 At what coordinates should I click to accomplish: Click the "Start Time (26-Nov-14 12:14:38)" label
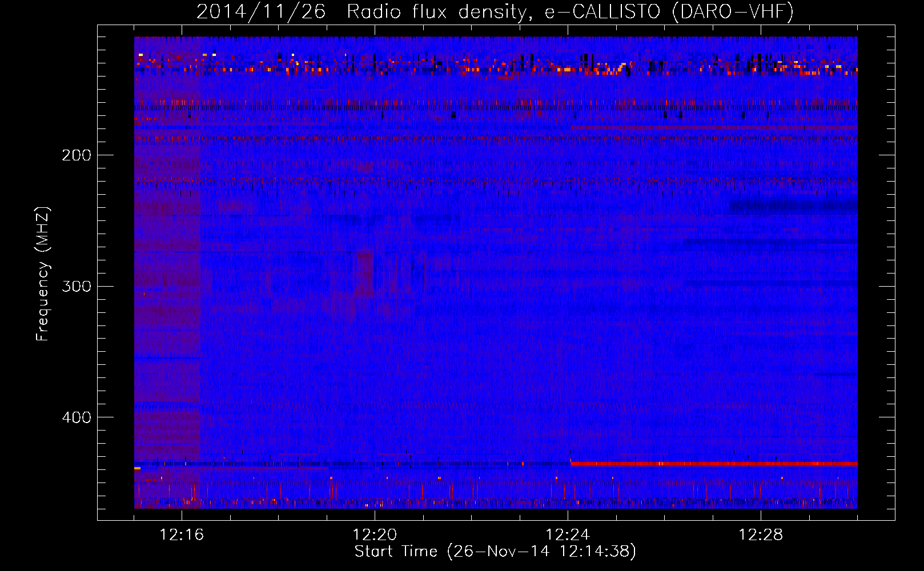coord(495,552)
